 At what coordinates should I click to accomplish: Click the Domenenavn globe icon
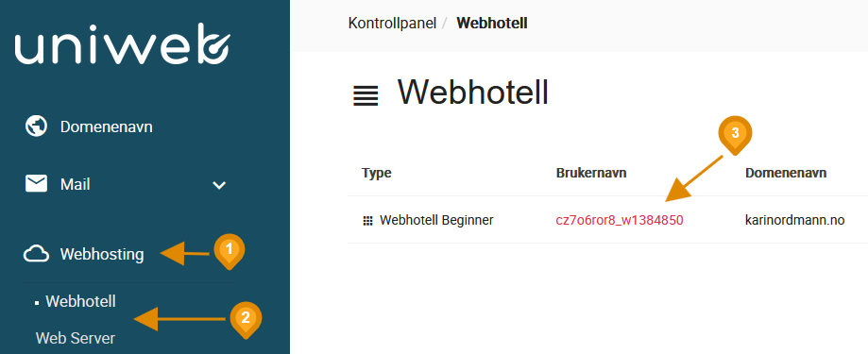[36, 126]
